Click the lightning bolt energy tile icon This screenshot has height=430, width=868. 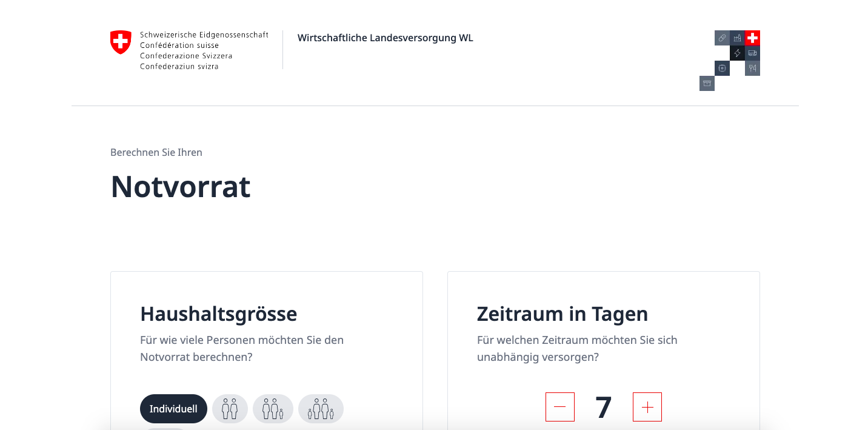pyautogui.click(x=737, y=53)
